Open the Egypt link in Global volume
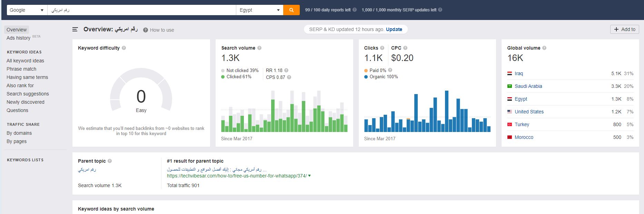644x214 pixels. 521,99
